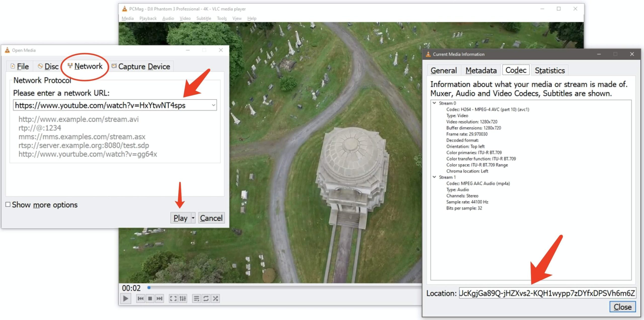Viewport: 644px width, 320px height.
Task: Click the playback seek slider handle
Action: 149,288
